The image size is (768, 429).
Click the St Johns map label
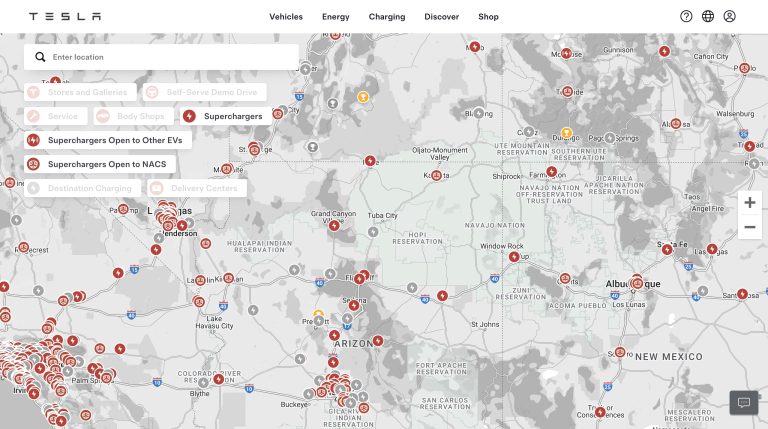tap(485, 324)
